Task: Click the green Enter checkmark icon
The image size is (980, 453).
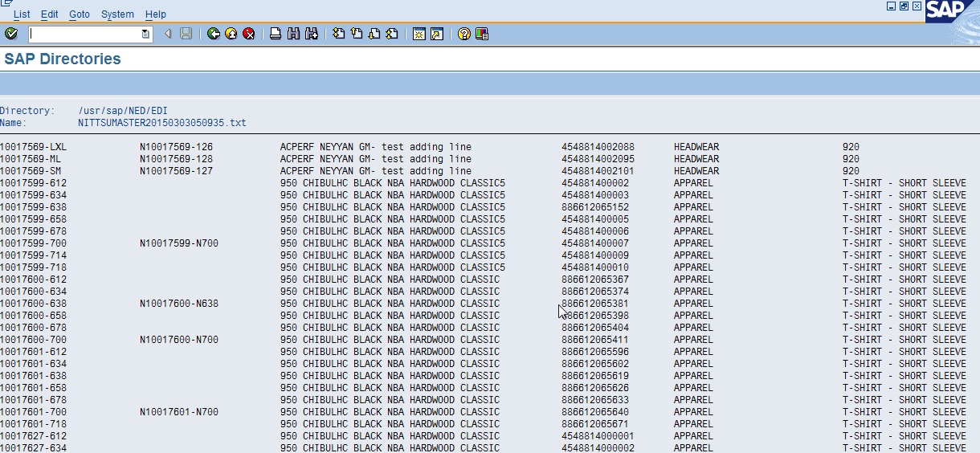Action: click(x=11, y=34)
